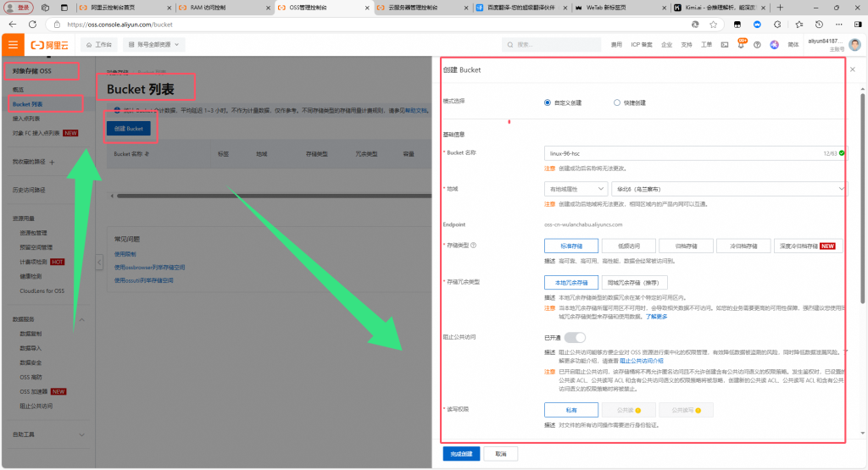Switch to the RAM 访问控制 browser tab
Viewport: 868px width, 470px height.
tap(220, 8)
